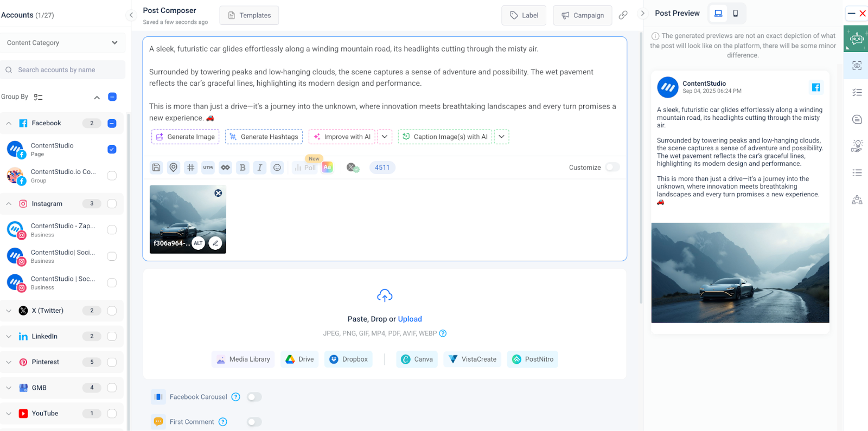Click the X thread status icon next to the character count
The height and width of the screenshot is (431, 868).
[x=353, y=168]
